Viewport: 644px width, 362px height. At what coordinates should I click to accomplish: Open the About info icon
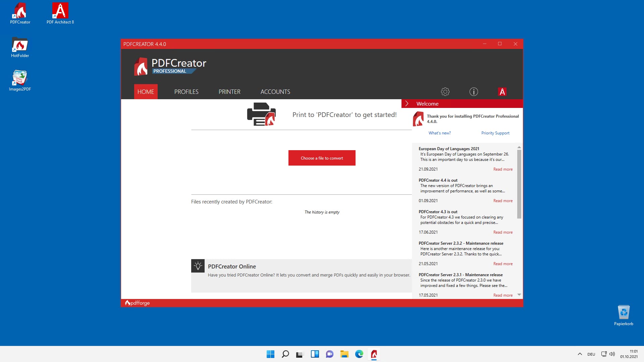[x=474, y=92]
